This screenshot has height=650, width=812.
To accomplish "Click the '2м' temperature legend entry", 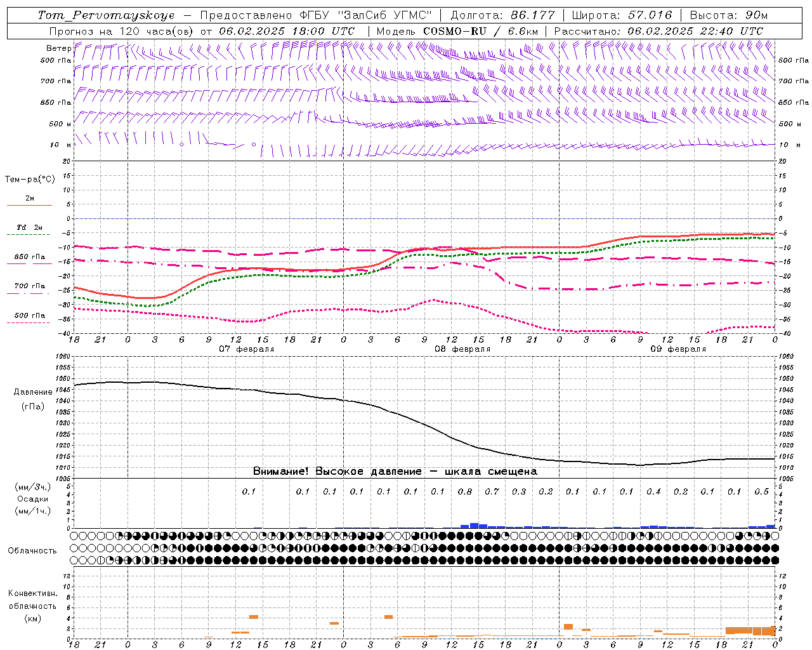I will (30, 198).
